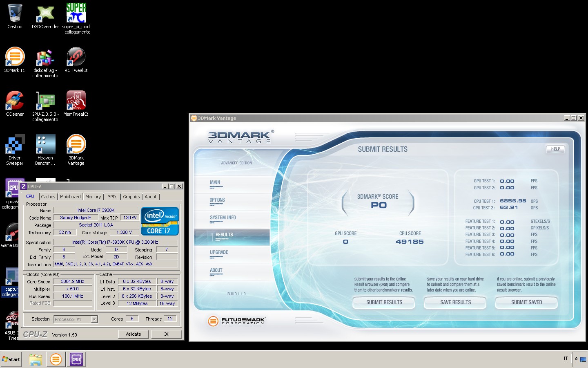Screen dimensions: 588x368
Task: Select RESULTS in the Vantage sidebar
Action: (x=232, y=237)
